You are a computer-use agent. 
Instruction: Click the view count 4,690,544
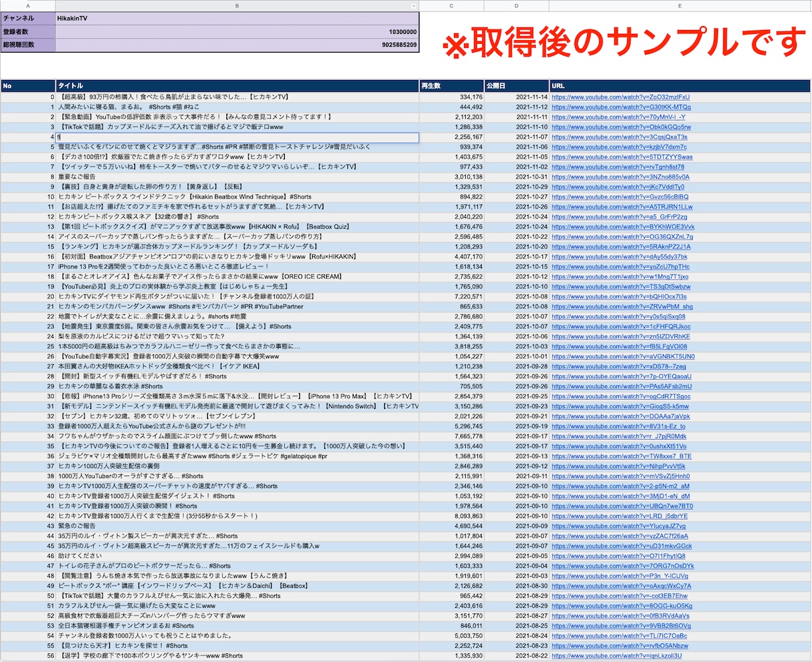[x=469, y=526]
